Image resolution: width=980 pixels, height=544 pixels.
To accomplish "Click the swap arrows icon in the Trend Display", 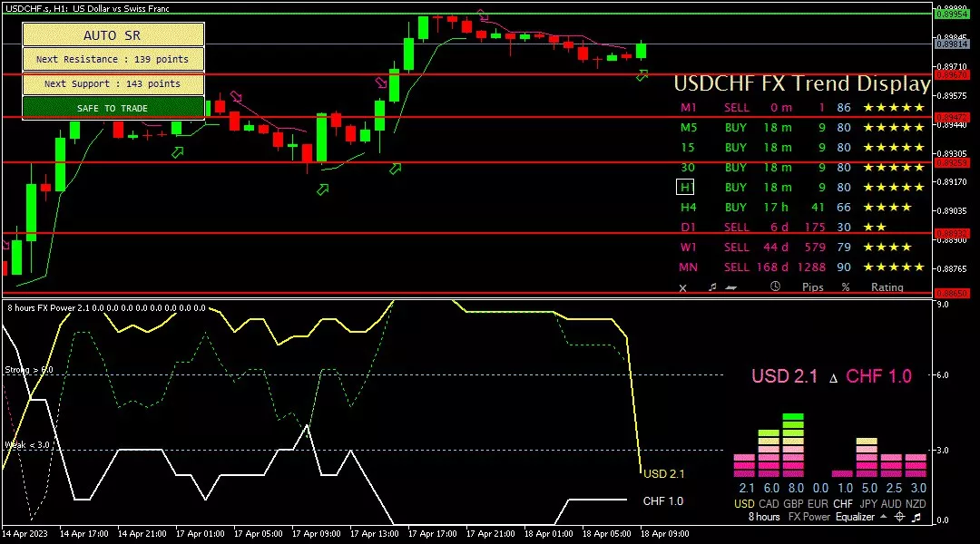I will point(731,287).
